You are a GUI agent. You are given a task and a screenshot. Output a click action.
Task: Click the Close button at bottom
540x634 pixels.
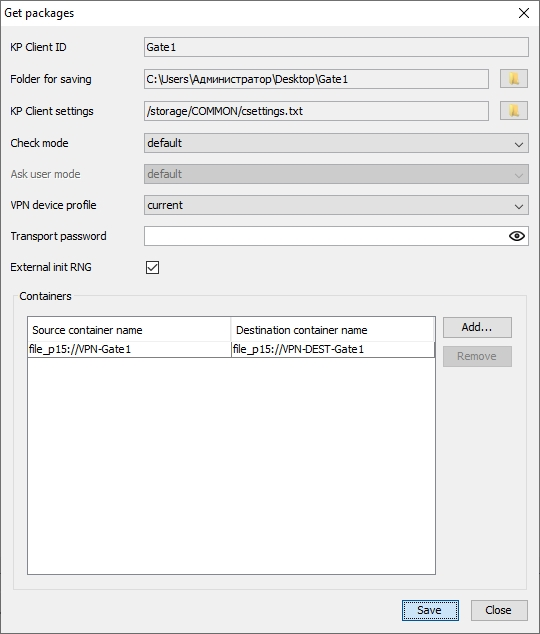click(x=499, y=610)
